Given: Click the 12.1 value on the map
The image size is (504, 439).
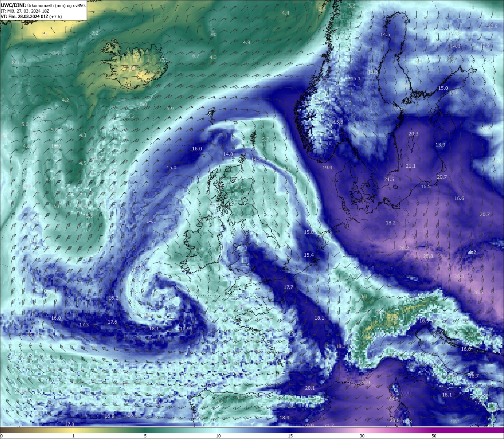Looking at the screenshot, I should (x=455, y=422).
